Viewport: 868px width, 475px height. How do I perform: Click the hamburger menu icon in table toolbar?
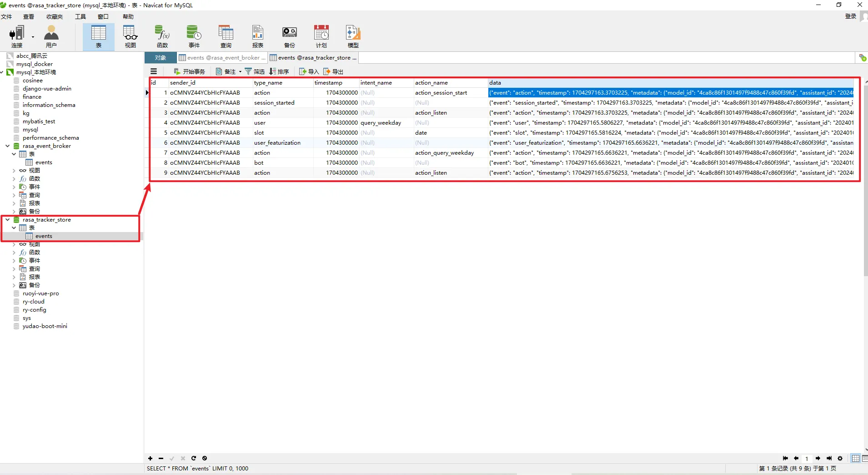154,71
